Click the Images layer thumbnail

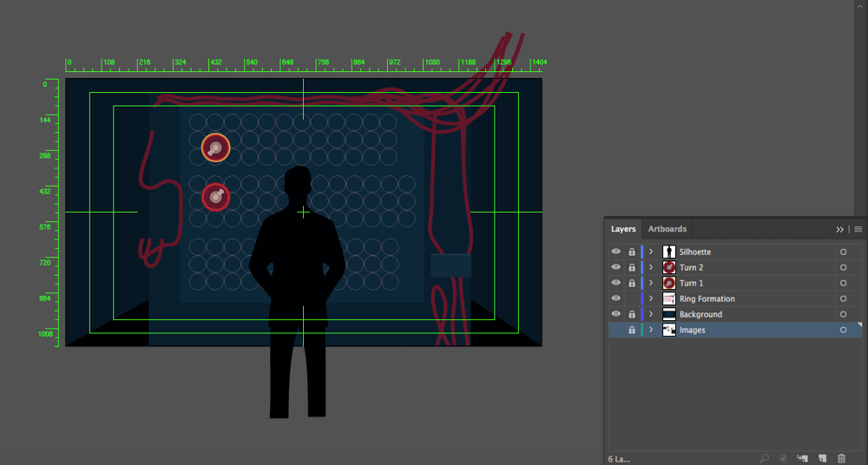click(x=668, y=330)
